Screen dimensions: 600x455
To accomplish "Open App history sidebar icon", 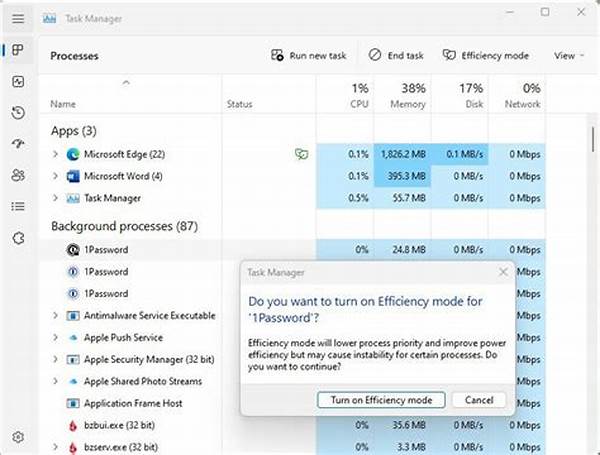I will (x=18, y=113).
